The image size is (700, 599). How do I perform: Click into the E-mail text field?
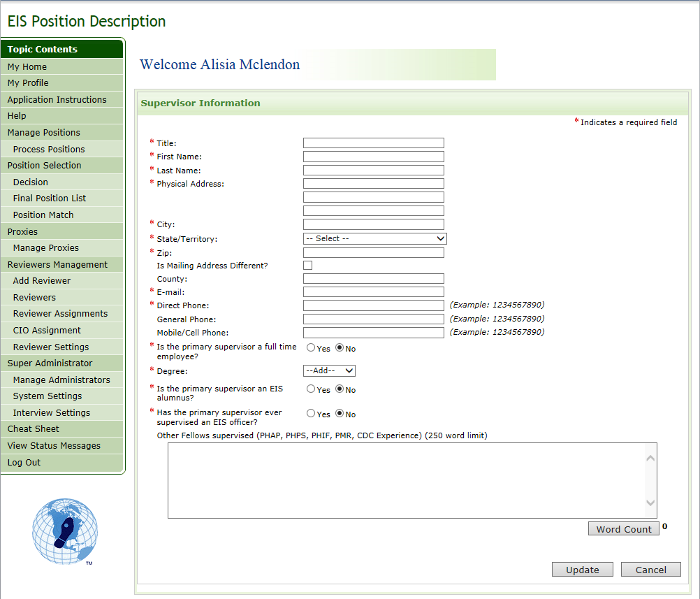[373, 292]
